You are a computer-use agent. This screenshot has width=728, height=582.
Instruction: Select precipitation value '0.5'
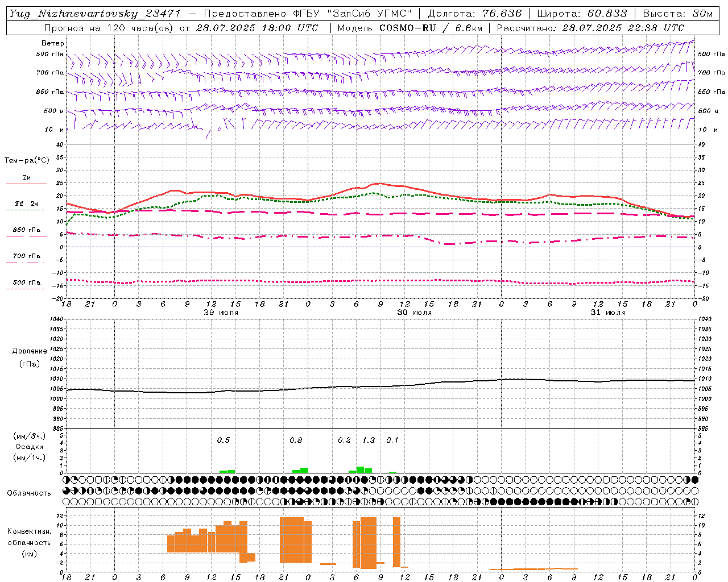click(x=224, y=440)
